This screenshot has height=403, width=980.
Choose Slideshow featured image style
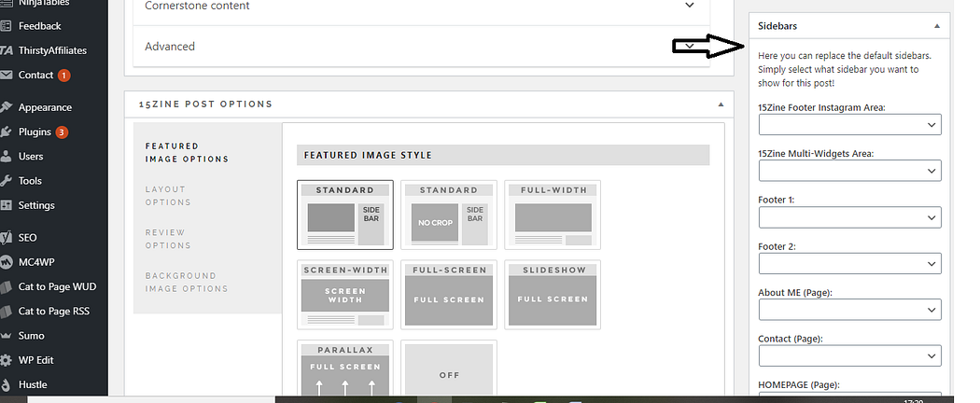pyautogui.click(x=553, y=294)
